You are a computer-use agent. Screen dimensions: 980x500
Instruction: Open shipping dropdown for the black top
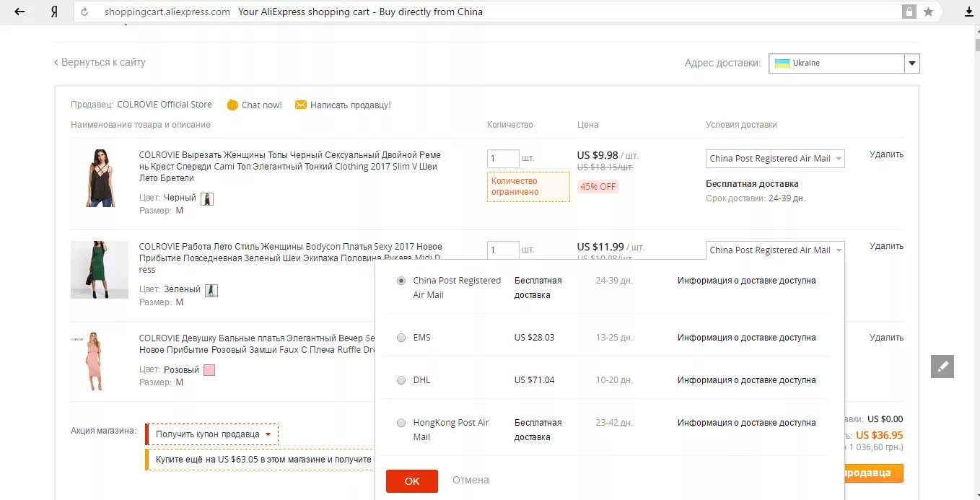tap(775, 159)
